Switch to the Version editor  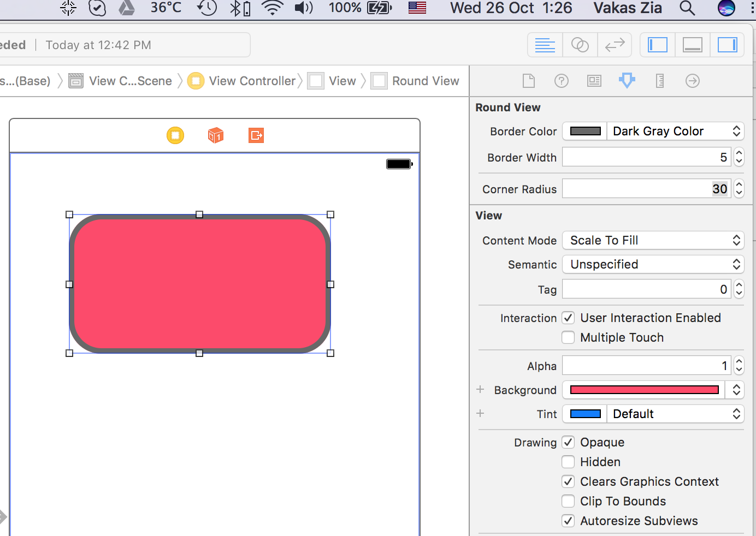[615, 45]
